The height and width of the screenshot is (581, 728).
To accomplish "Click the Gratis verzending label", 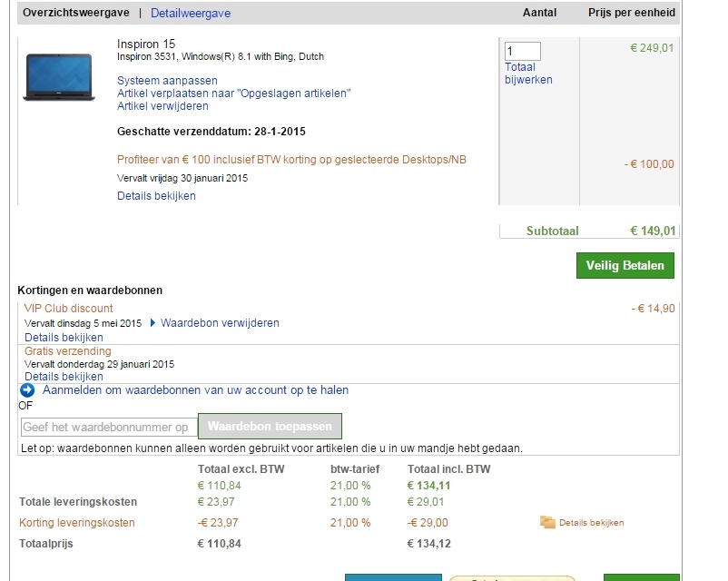I will (x=68, y=351).
